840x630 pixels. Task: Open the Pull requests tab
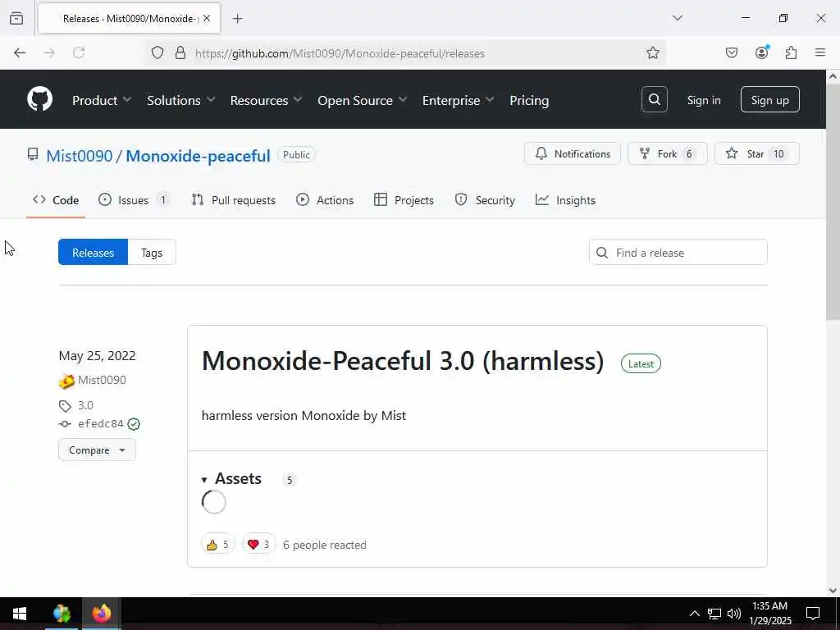(234, 200)
